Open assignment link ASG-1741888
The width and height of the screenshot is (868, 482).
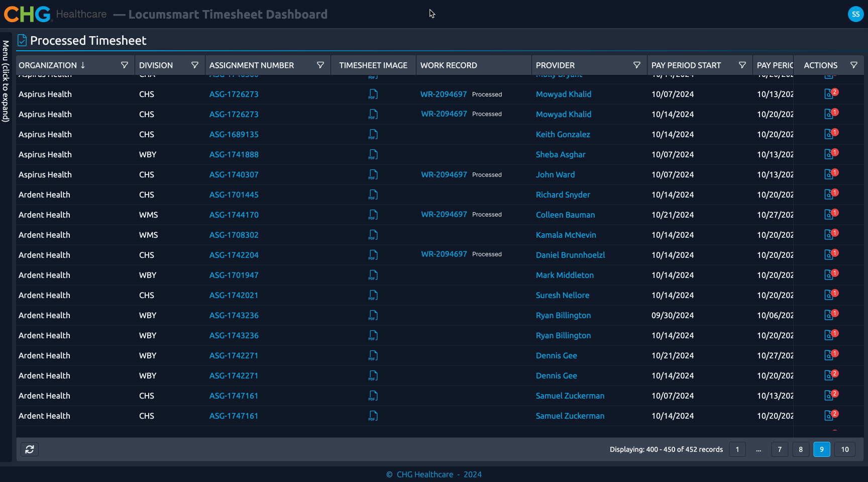pyautogui.click(x=234, y=155)
